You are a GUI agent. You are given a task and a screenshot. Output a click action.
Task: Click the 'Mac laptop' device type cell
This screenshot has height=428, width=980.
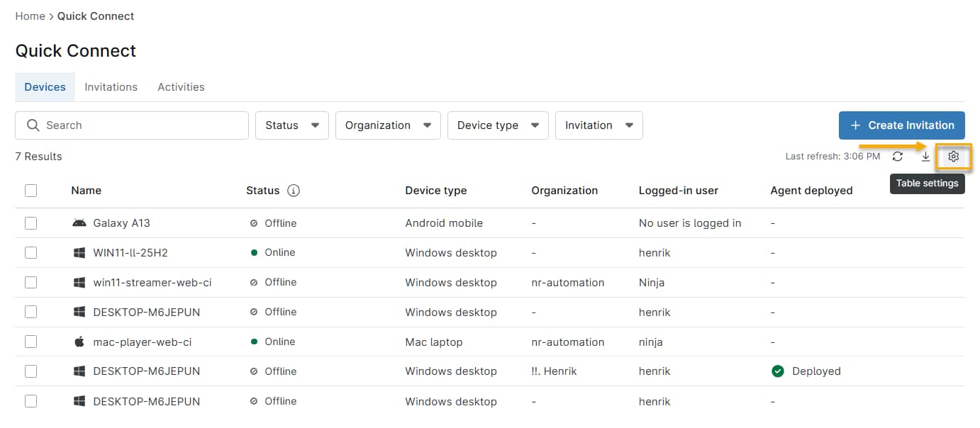pos(434,342)
